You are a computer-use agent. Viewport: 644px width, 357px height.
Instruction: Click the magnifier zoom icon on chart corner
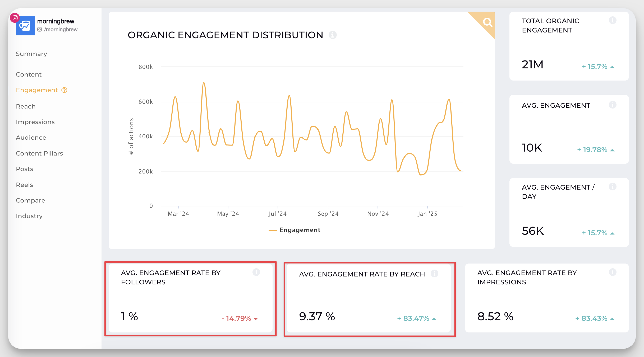[x=487, y=22]
